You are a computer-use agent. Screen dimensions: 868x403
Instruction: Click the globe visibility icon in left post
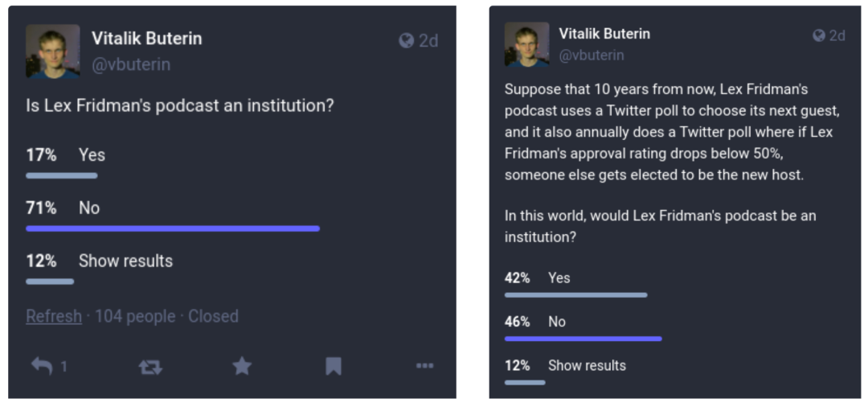[x=407, y=40]
